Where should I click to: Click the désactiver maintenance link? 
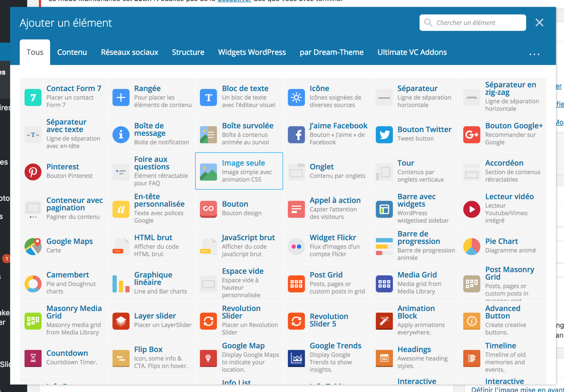pos(234,1)
